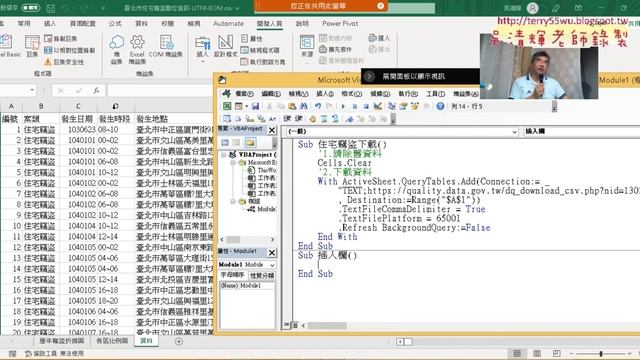Collapse Microsoft Excel Objects folder node
The width and height of the screenshot is (640, 360).
[233, 162]
